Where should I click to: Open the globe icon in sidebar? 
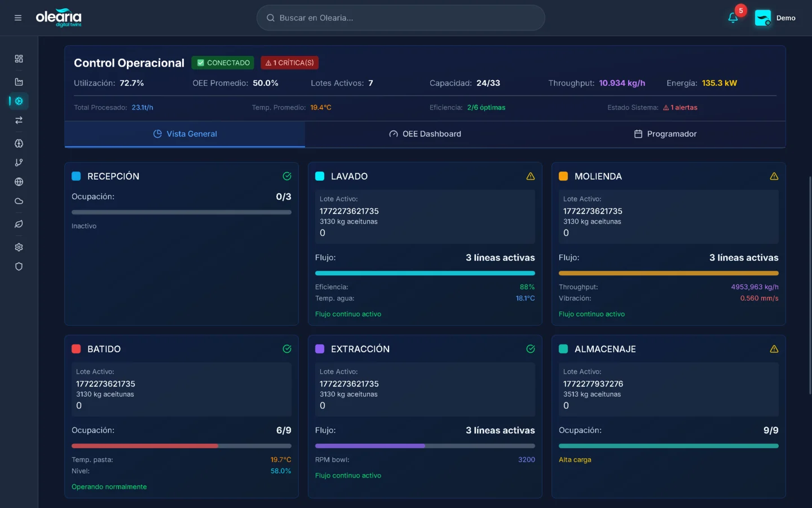click(19, 182)
